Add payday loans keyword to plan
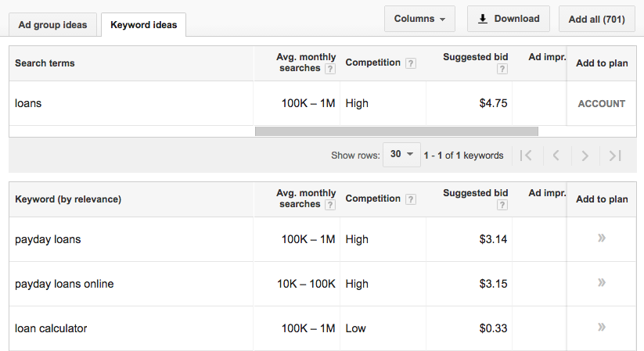This screenshot has width=644, height=351. pos(601,238)
